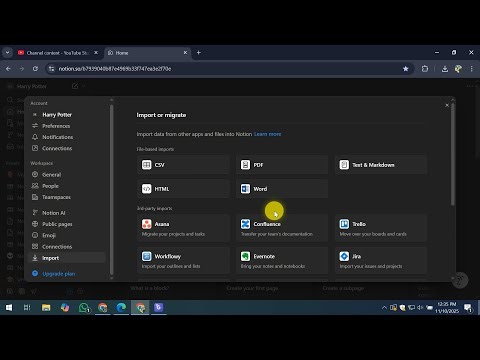The width and height of the screenshot is (480, 360).
Task: Open the tab search dropdown
Action: (7, 53)
